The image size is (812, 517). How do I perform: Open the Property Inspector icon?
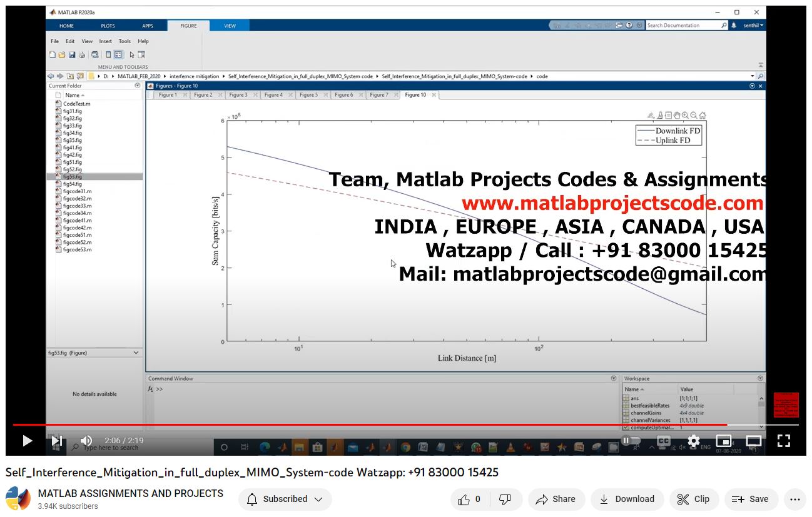(x=141, y=54)
